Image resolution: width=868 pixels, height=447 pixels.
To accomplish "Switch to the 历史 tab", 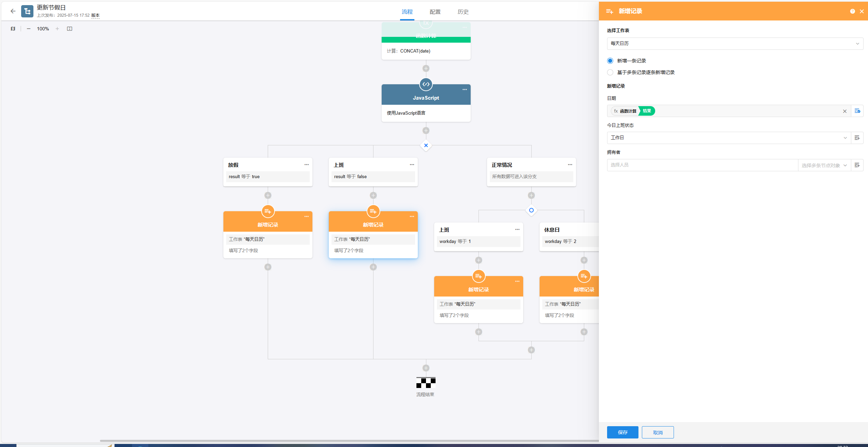I will (x=463, y=12).
